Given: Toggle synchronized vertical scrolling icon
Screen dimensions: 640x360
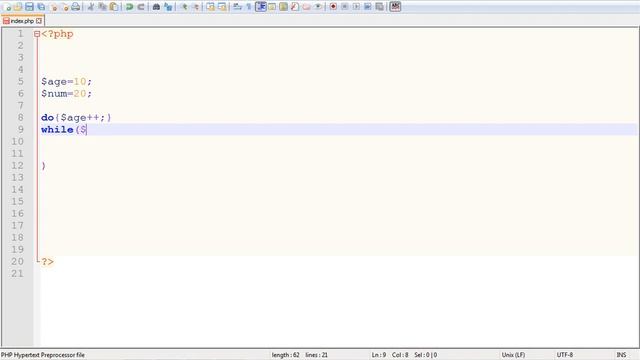Looking at the screenshot, I should 210,7.
